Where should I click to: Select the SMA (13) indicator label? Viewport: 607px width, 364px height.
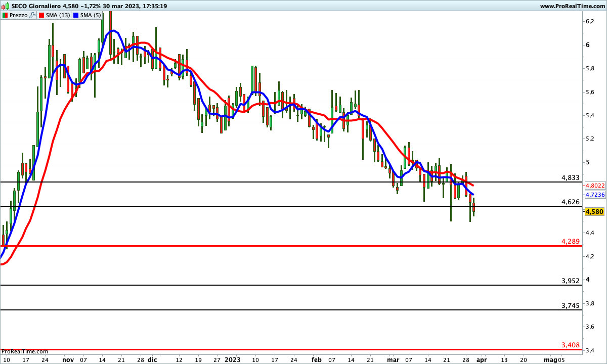point(58,15)
